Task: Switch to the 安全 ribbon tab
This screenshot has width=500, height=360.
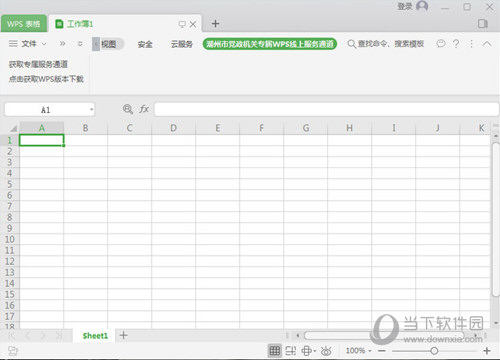Action: point(145,44)
